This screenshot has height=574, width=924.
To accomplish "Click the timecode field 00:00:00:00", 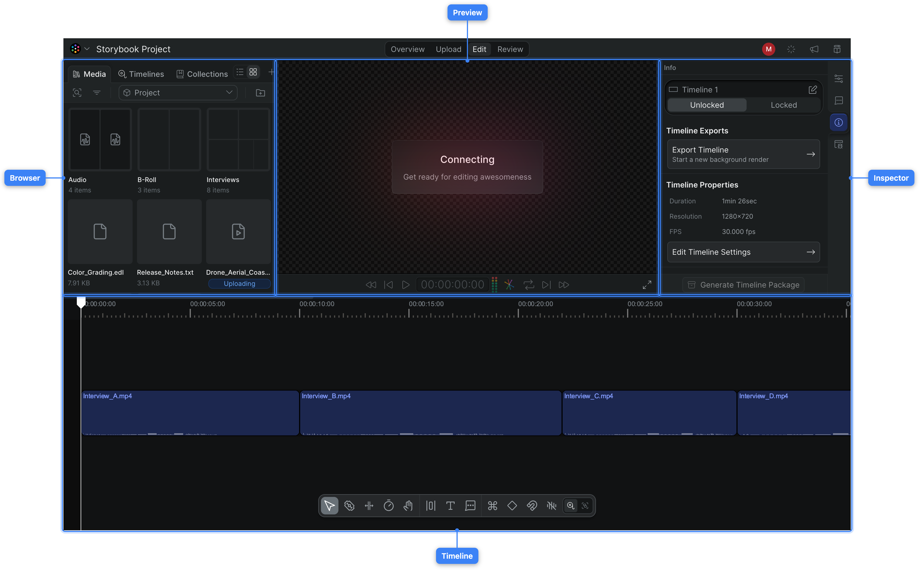I will [452, 285].
